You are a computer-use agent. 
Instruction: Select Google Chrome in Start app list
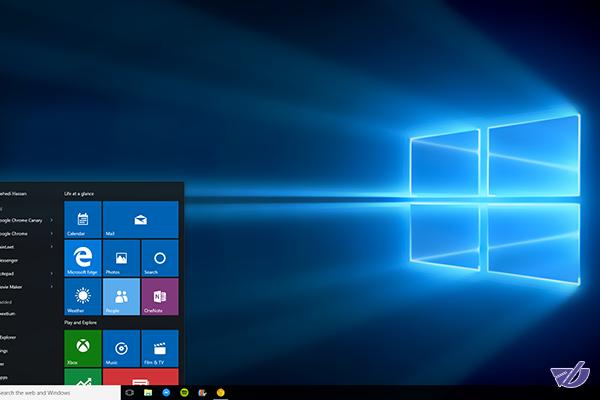click(14, 233)
